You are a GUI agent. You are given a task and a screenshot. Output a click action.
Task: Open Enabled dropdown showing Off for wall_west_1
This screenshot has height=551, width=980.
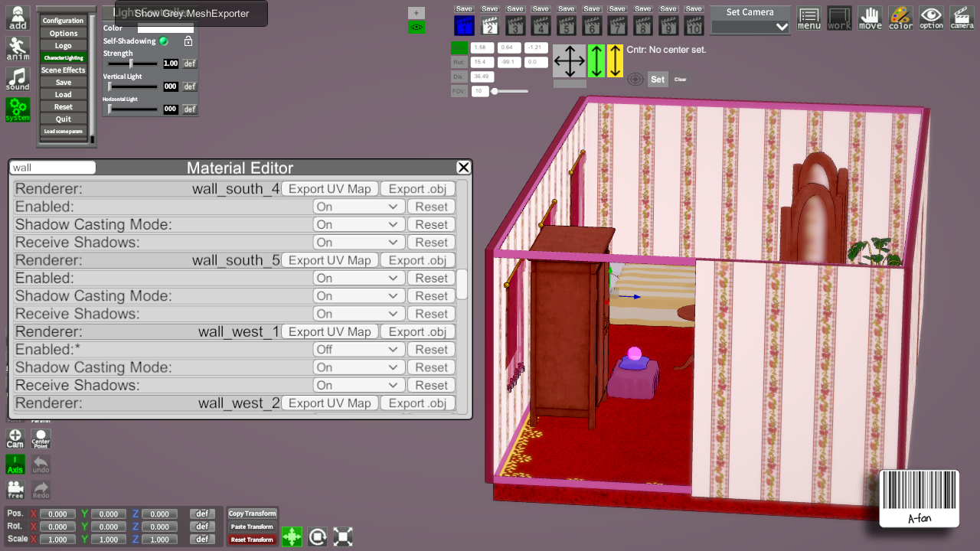359,350
